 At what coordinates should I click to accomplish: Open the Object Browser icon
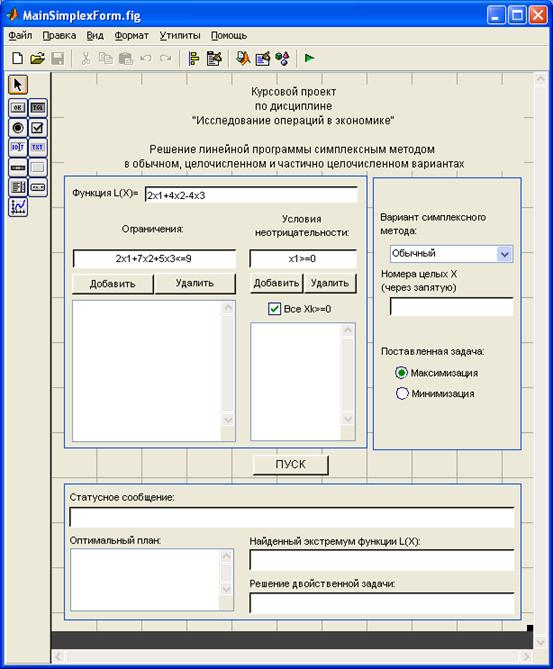pos(282,58)
